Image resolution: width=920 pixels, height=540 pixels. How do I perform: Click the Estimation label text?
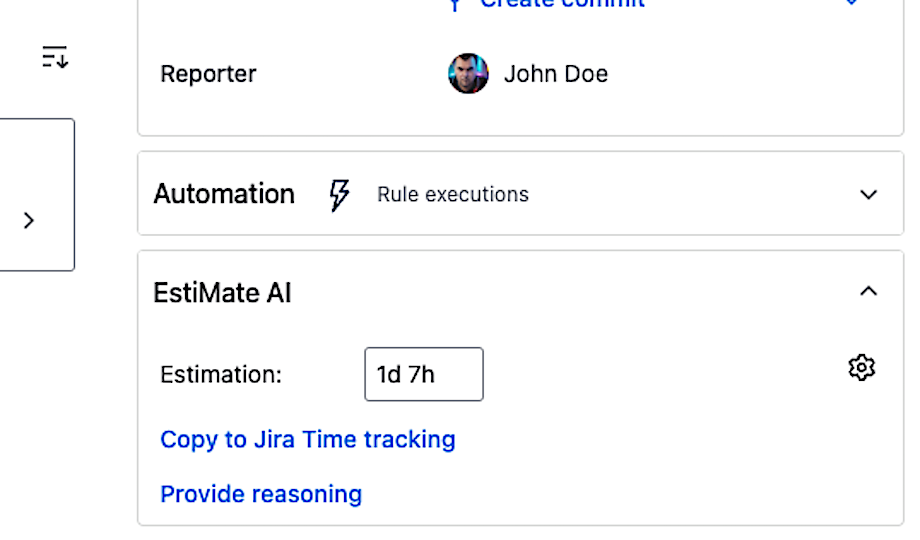pos(221,375)
